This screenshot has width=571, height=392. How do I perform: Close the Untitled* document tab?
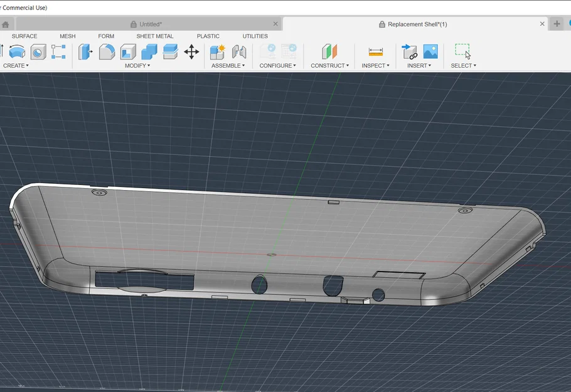pos(275,24)
